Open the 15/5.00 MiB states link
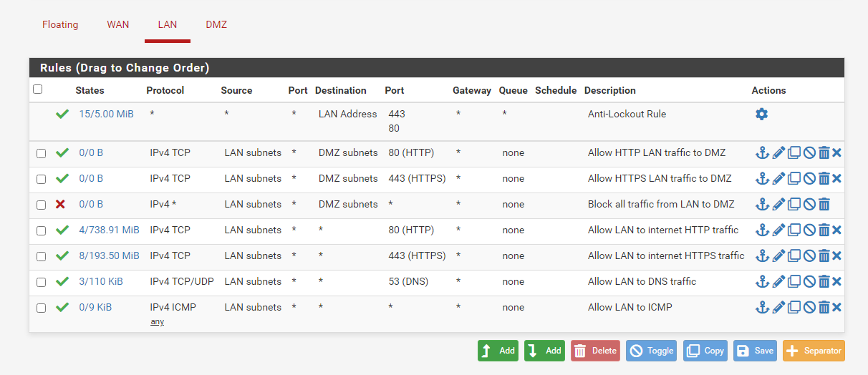868x375 pixels. [x=106, y=114]
